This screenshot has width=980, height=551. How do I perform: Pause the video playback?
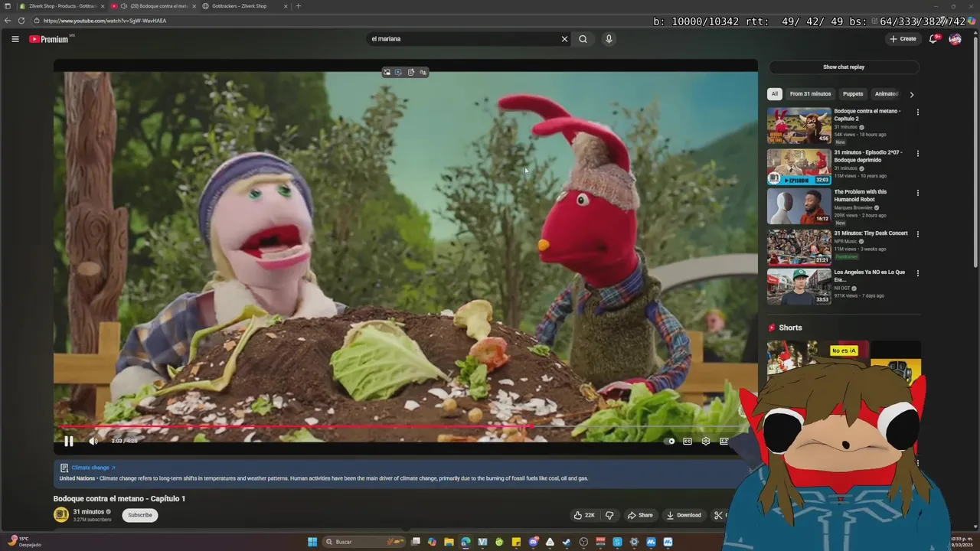[x=69, y=441]
